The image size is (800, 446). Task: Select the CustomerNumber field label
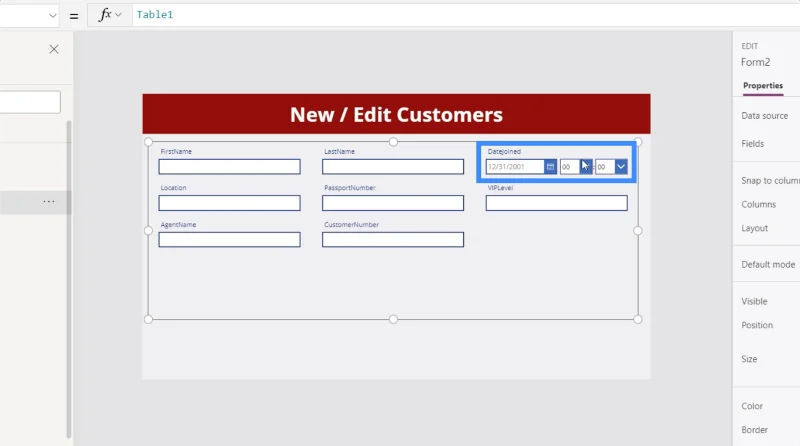click(x=352, y=225)
